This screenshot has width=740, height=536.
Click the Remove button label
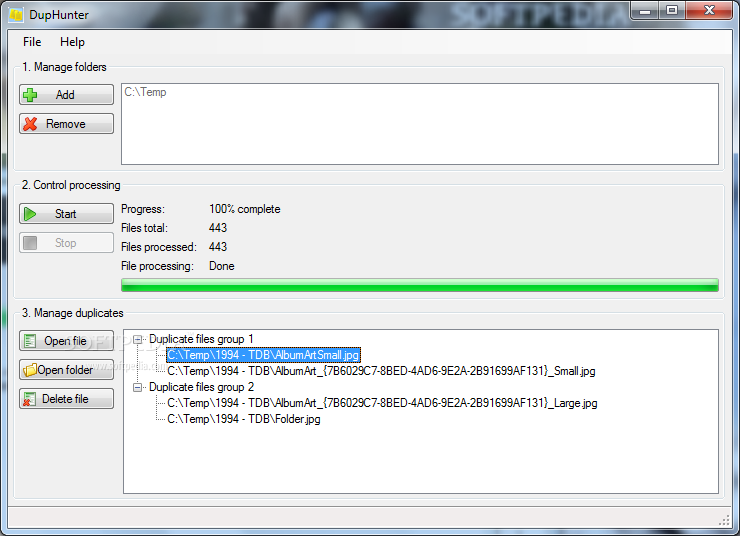point(66,124)
